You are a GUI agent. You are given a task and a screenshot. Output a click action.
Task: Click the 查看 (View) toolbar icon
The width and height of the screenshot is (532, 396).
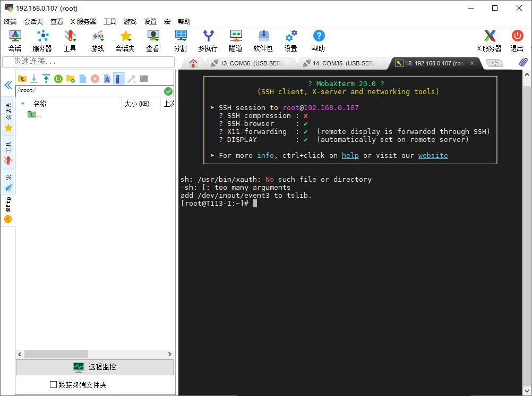click(x=153, y=40)
